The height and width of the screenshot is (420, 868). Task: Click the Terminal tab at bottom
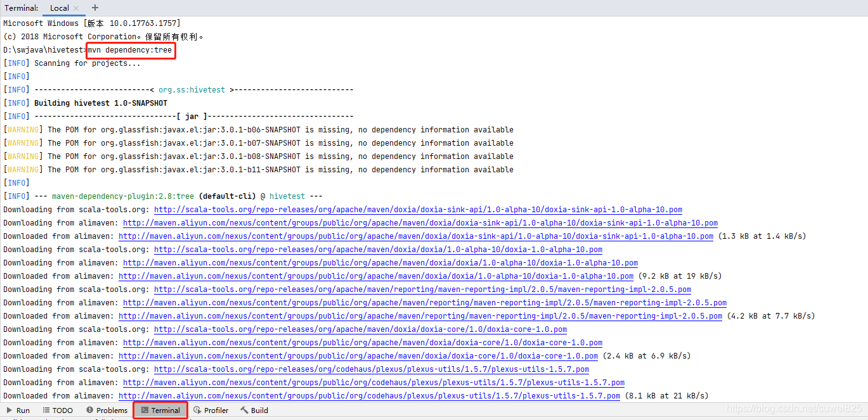click(x=160, y=410)
